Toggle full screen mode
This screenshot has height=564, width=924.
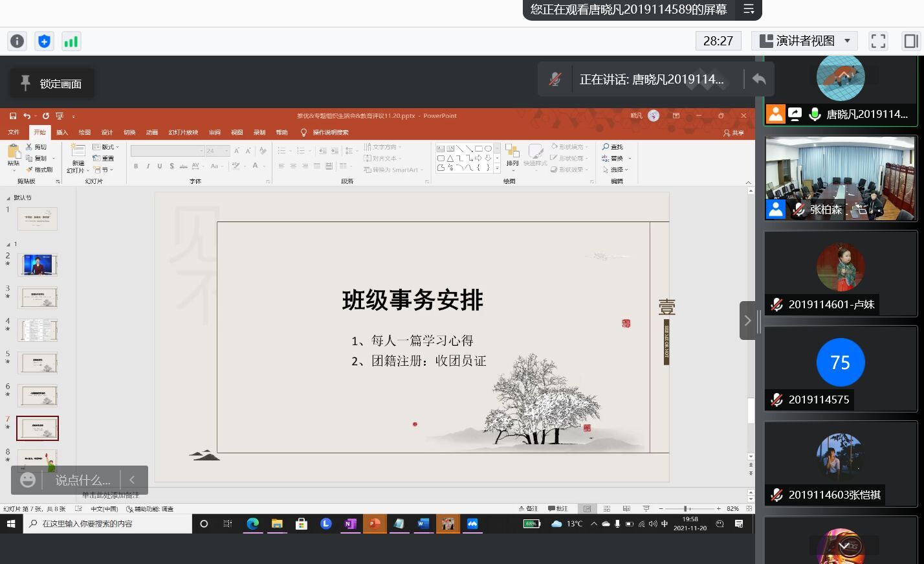pos(878,41)
